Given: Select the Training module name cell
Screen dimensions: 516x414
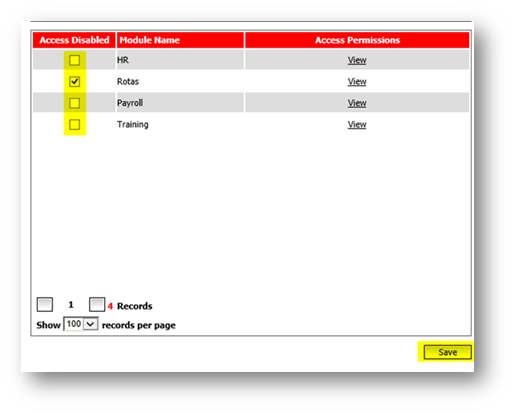Looking at the screenshot, I should pyautogui.click(x=180, y=124).
